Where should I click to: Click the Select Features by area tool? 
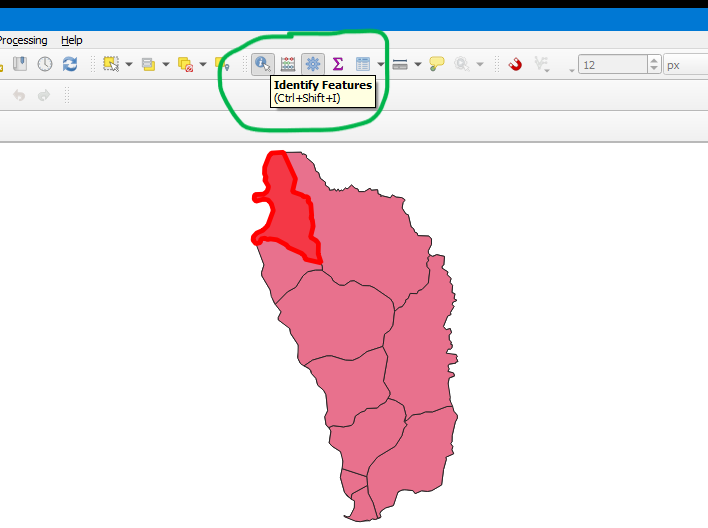111,64
